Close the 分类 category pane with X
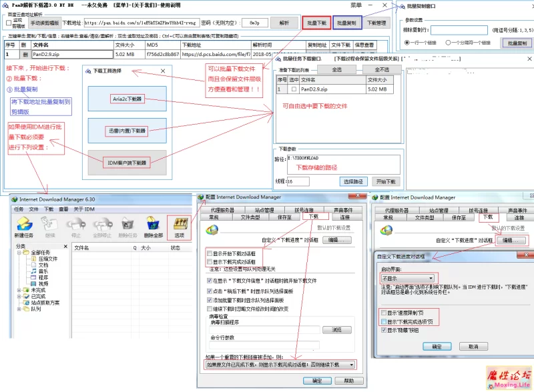 pos(65,247)
